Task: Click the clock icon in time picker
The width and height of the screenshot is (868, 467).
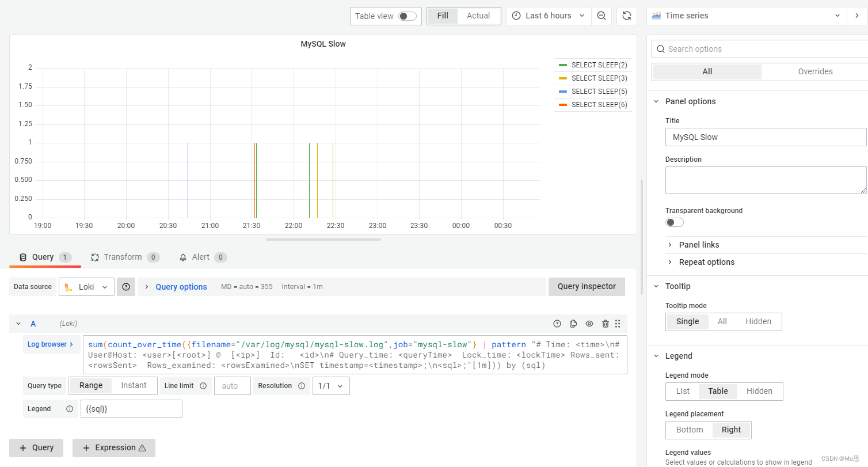Action: pyautogui.click(x=516, y=16)
